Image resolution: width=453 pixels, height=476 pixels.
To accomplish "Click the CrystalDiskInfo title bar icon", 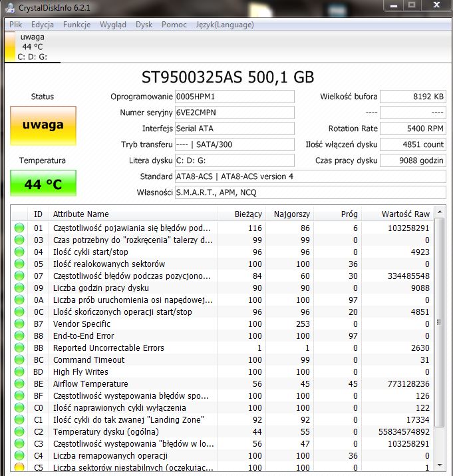I will coord(10,7).
